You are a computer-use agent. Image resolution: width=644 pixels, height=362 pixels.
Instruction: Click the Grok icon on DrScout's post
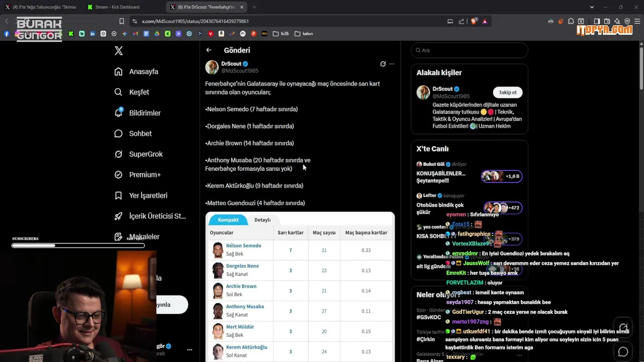click(x=383, y=64)
